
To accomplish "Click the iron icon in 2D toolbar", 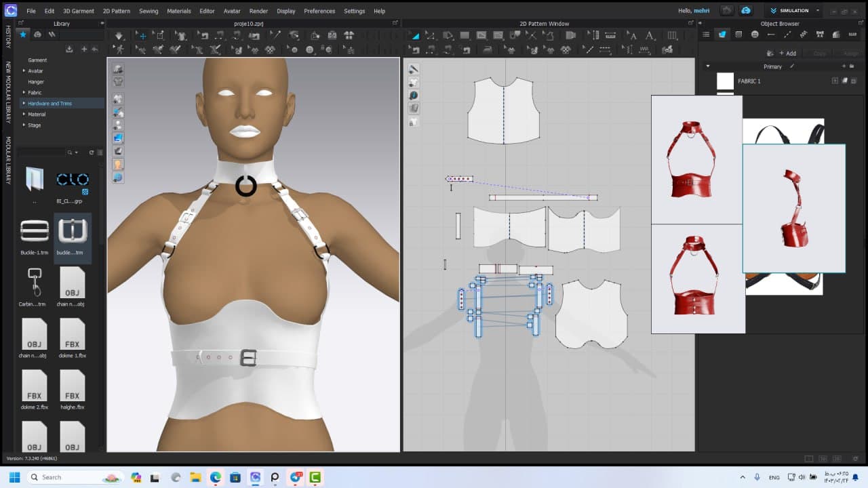I will click(487, 49).
